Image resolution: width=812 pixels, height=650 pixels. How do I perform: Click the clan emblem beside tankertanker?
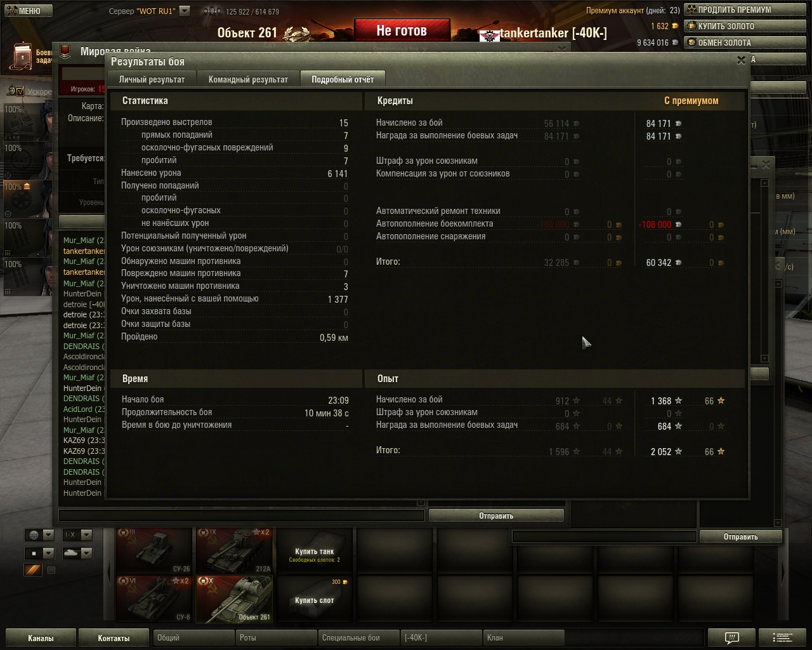point(490,35)
